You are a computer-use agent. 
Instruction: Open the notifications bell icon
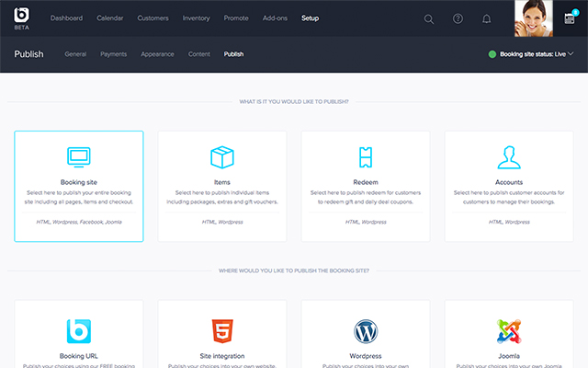(x=486, y=18)
